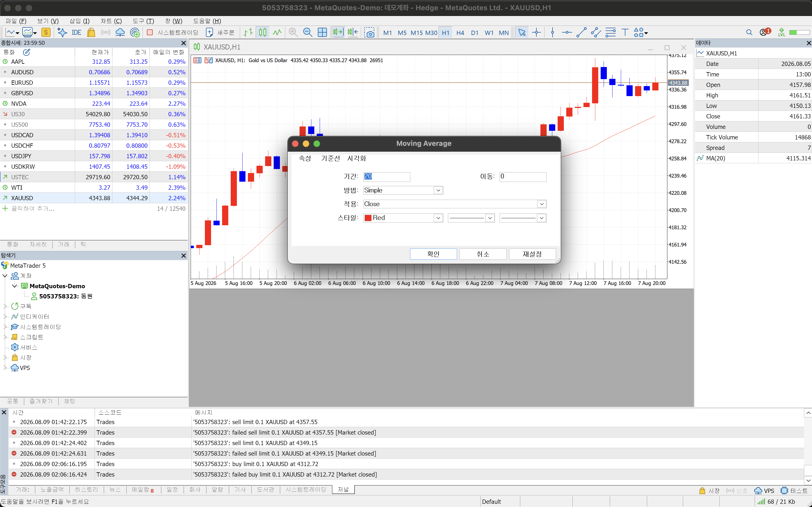The height and width of the screenshot is (507, 812).
Task: Click the green LVL icon
Action: (782, 32)
